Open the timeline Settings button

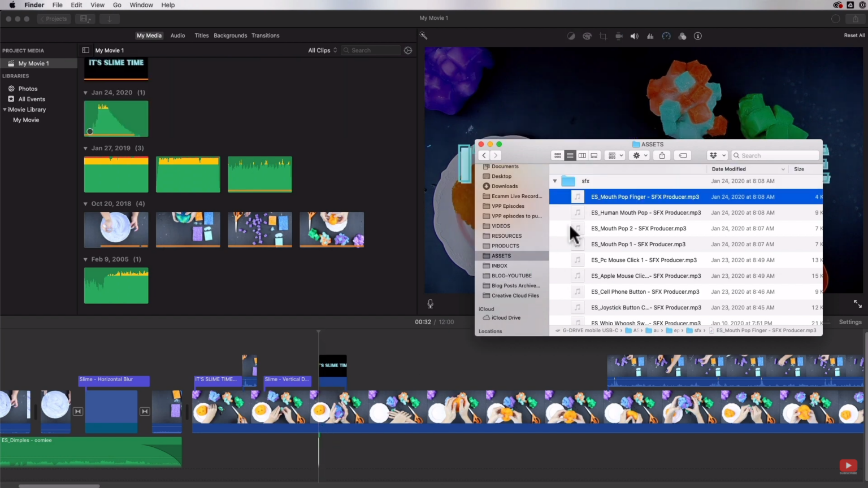coord(850,321)
